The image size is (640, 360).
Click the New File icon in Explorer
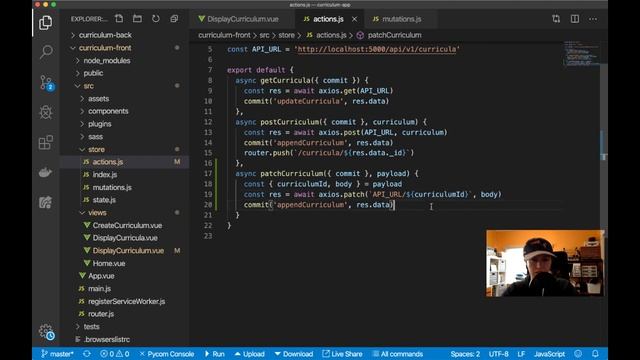click(119, 19)
